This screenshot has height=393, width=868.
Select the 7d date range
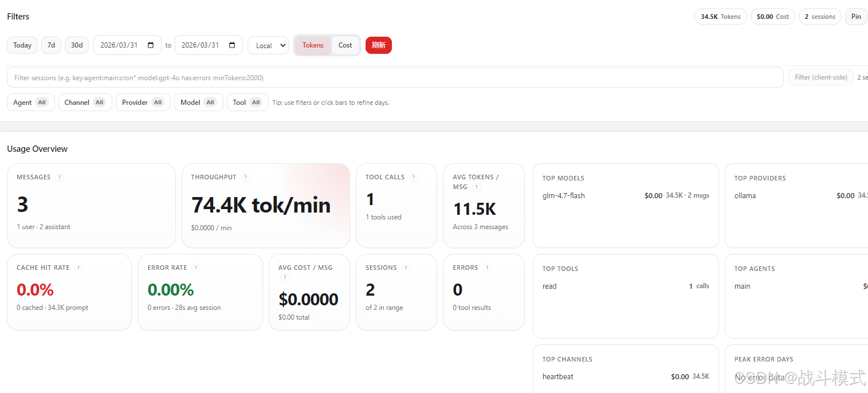(x=51, y=45)
